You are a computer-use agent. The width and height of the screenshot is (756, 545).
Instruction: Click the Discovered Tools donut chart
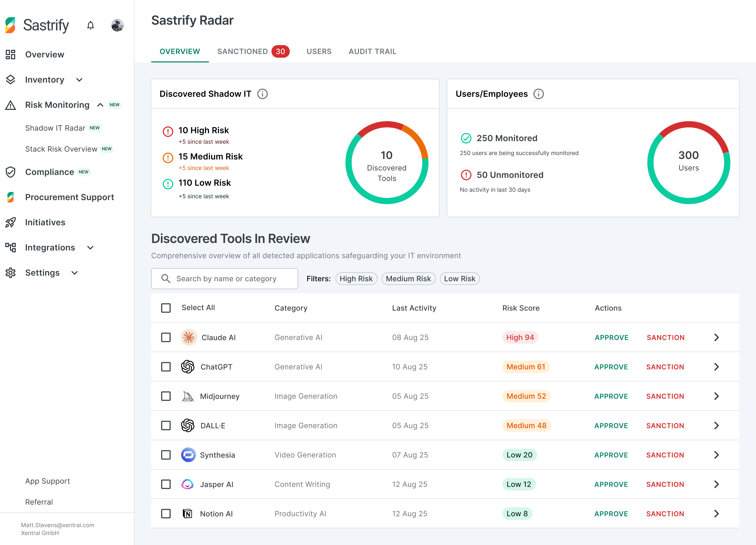[x=387, y=163]
